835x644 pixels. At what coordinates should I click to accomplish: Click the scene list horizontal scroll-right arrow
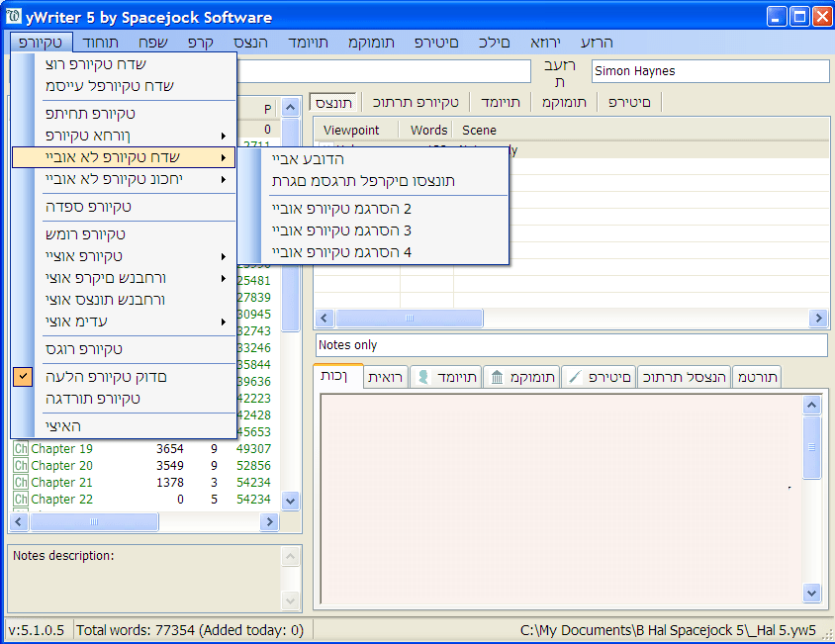(818, 319)
